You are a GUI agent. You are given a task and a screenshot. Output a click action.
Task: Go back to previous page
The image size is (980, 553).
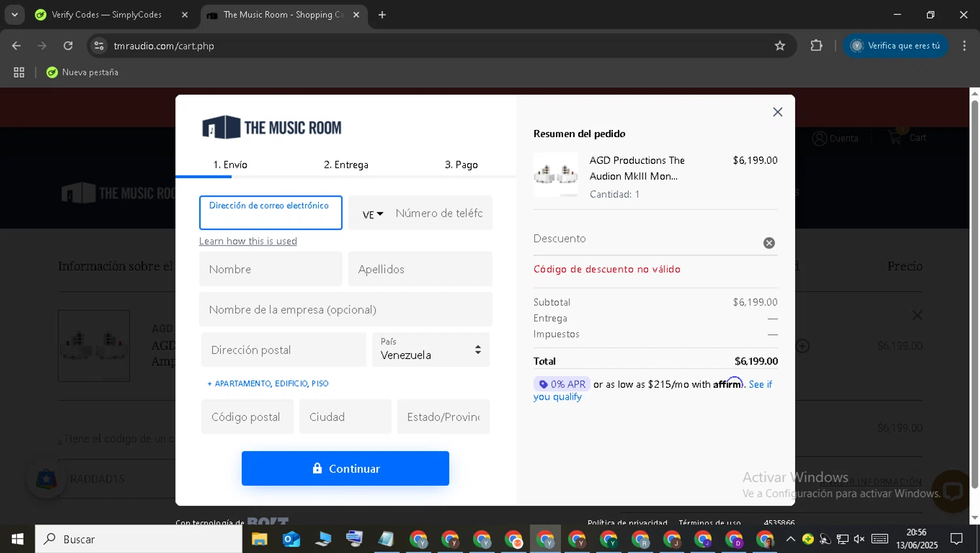click(x=16, y=46)
